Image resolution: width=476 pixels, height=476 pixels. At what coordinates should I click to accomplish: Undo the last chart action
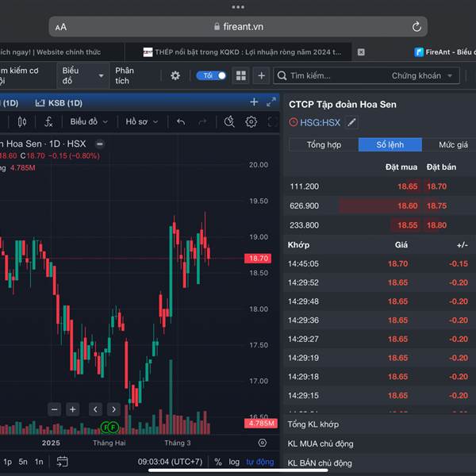pyautogui.click(x=181, y=122)
